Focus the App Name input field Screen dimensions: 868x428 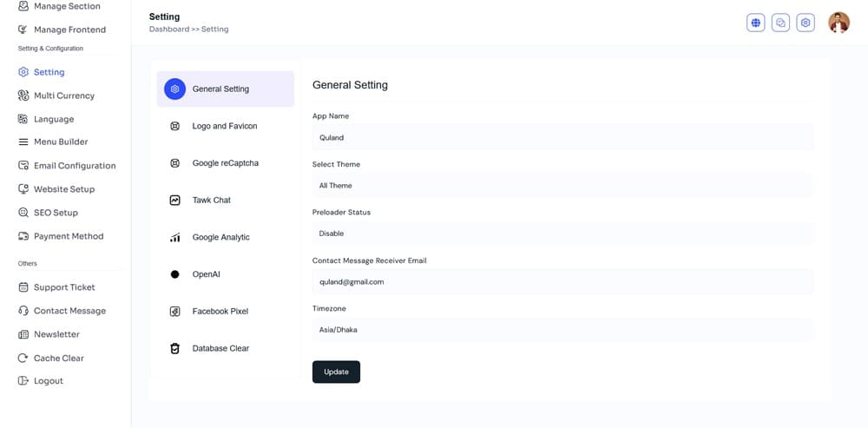(562, 137)
